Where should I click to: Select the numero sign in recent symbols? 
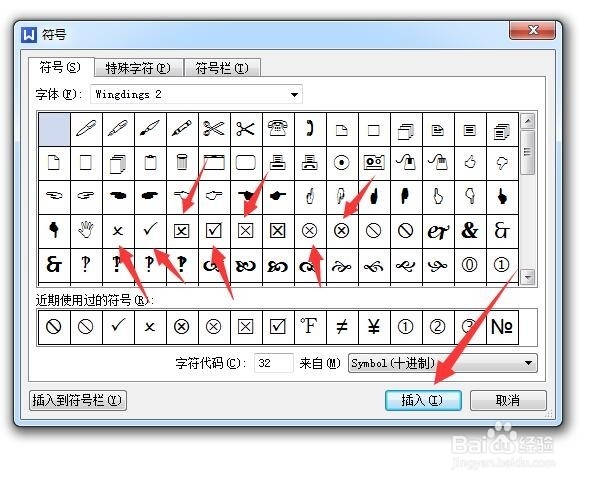click(x=502, y=327)
